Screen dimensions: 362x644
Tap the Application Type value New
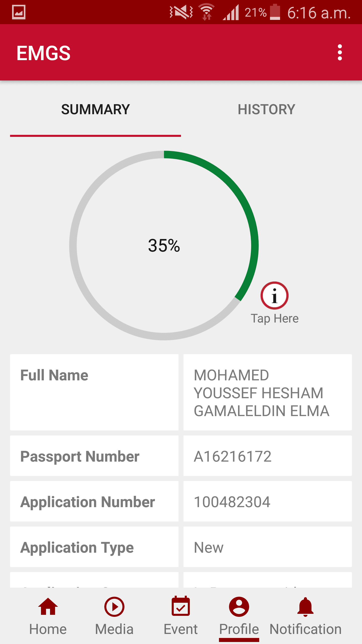click(x=209, y=547)
